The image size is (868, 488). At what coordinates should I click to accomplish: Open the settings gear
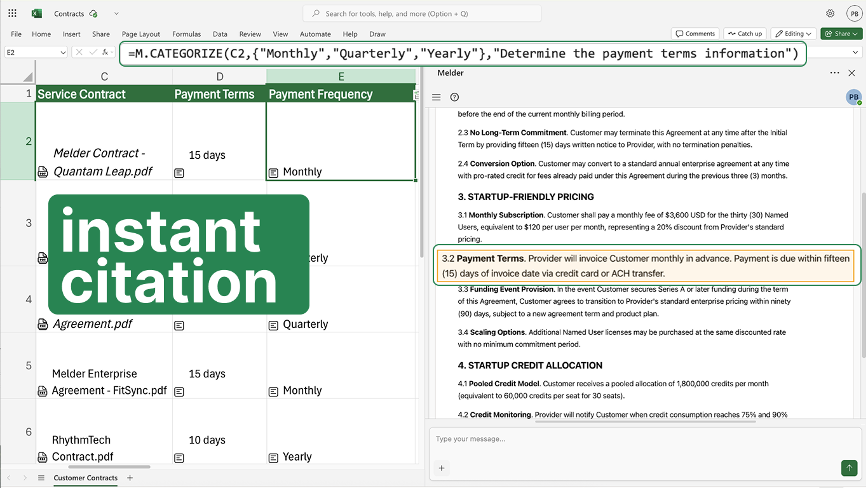pos(831,13)
